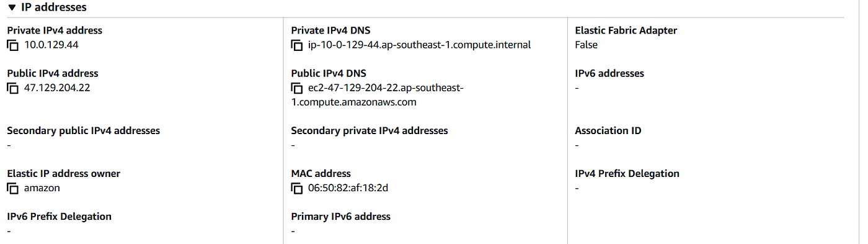This screenshot has width=868, height=244.
Task: Click the Association ID label
Action: click(x=608, y=130)
